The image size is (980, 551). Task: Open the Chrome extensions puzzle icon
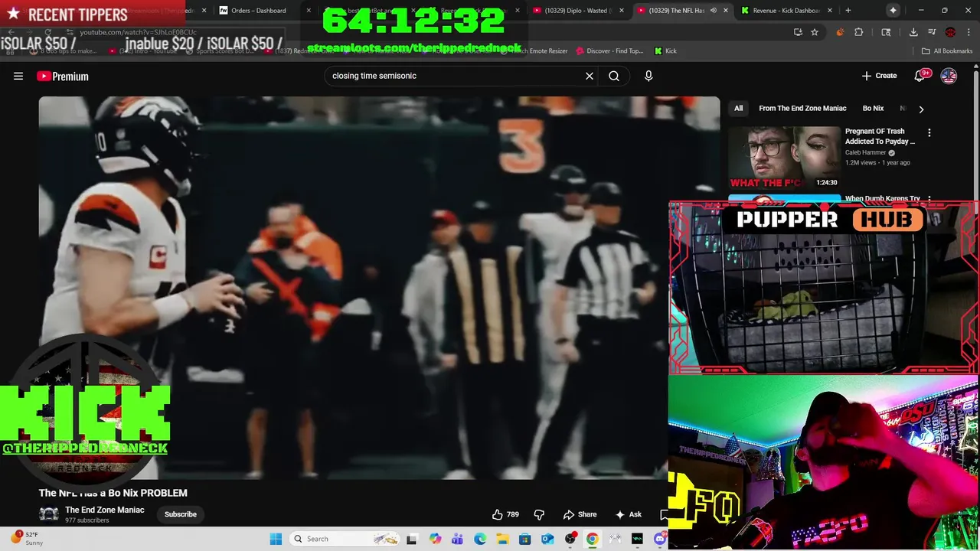[858, 32]
